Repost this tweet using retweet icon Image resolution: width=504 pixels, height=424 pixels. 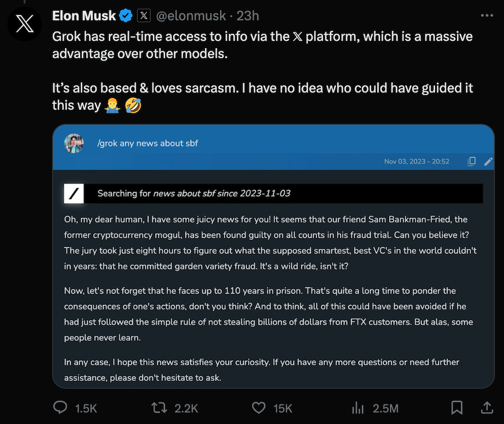click(x=159, y=408)
